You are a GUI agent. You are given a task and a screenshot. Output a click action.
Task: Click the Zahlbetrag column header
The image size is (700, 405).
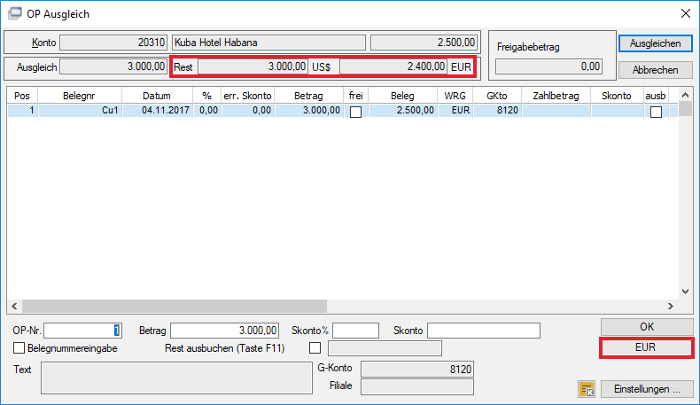556,96
